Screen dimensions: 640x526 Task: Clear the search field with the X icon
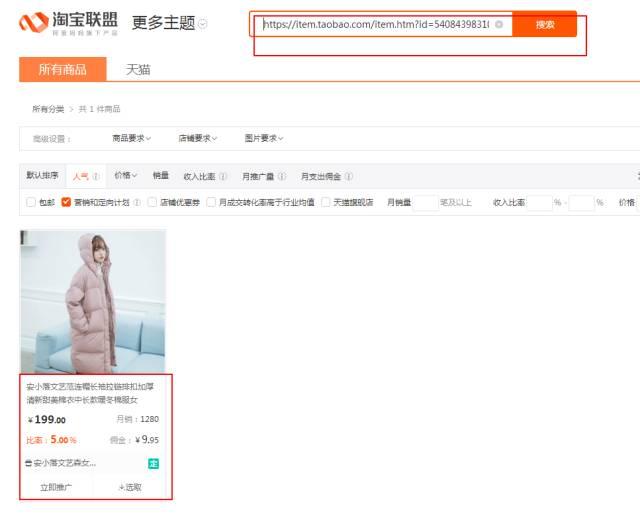pyautogui.click(x=499, y=24)
